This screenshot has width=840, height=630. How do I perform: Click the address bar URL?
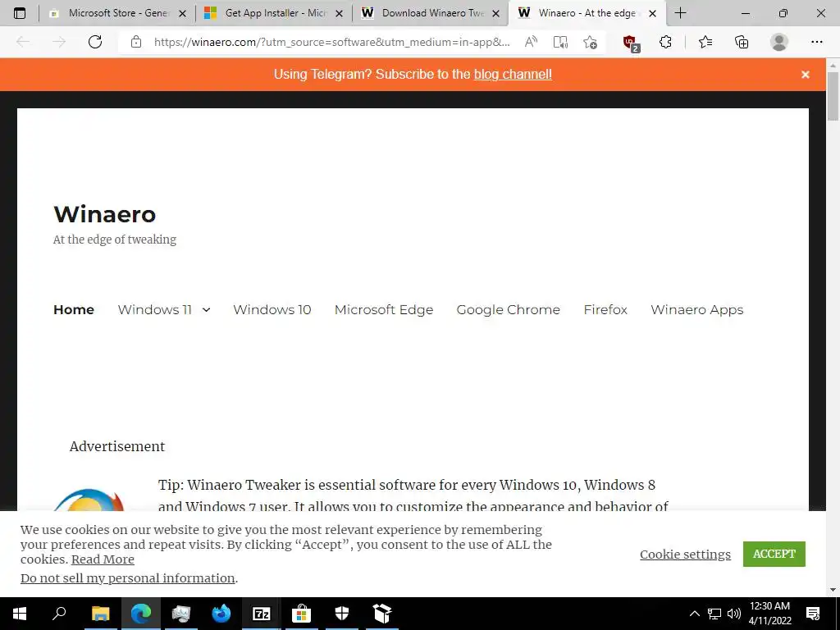[331, 42]
